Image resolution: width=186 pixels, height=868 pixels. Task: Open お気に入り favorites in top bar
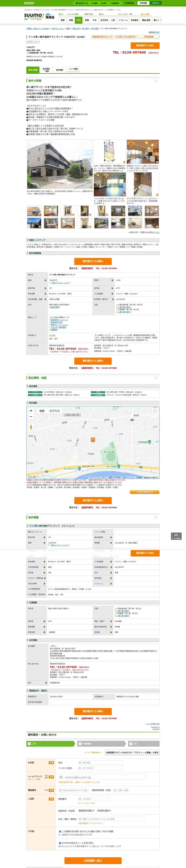coord(82,3)
